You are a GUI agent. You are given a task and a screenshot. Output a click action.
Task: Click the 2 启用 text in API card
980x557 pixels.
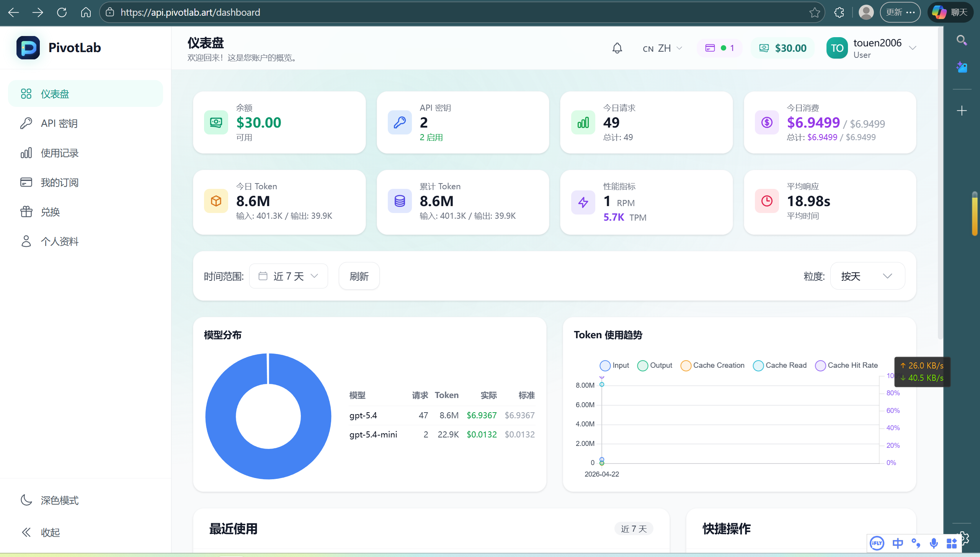coord(431,138)
